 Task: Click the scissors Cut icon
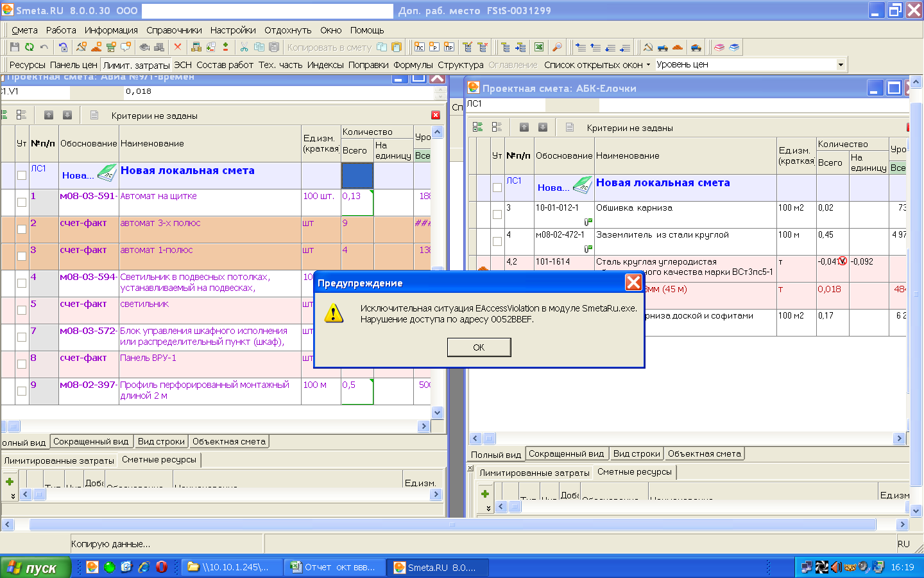click(x=244, y=47)
